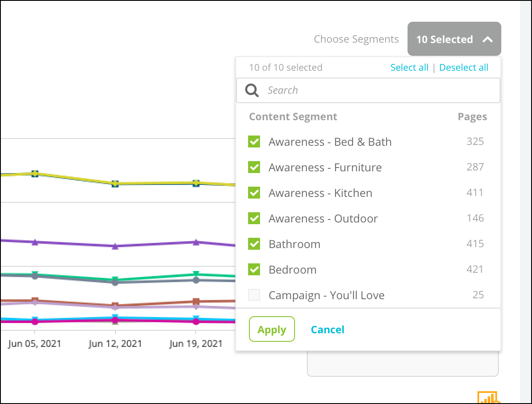This screenshot has width=532, height=404.
Task: Click the Jun 12 yellow line marker
Action: pos(115,184)
